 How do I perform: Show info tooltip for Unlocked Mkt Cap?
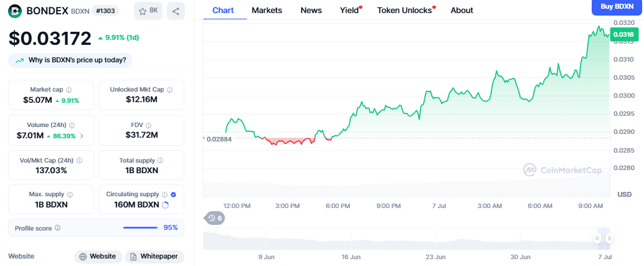click(169, 90)
